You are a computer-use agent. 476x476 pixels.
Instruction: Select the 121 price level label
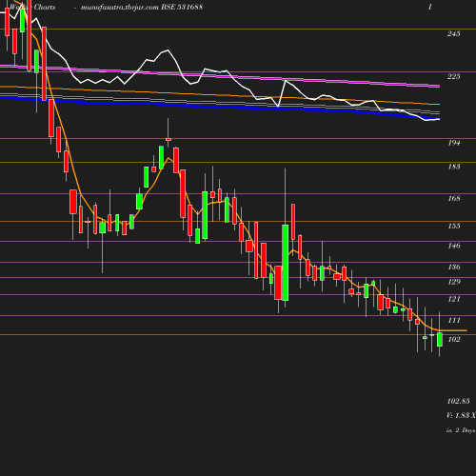(454, 299)
